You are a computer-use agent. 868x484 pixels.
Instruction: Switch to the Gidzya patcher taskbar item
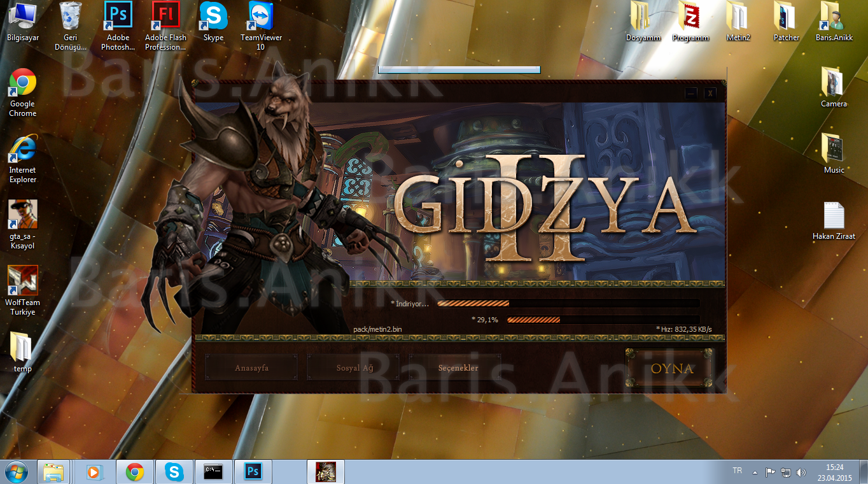[x=326, y=472]
